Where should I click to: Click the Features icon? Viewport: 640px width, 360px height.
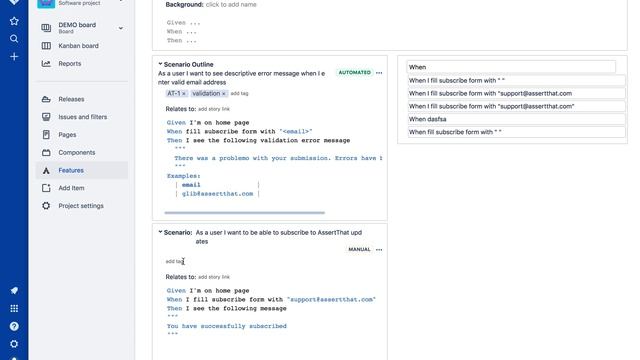(46, 171)
